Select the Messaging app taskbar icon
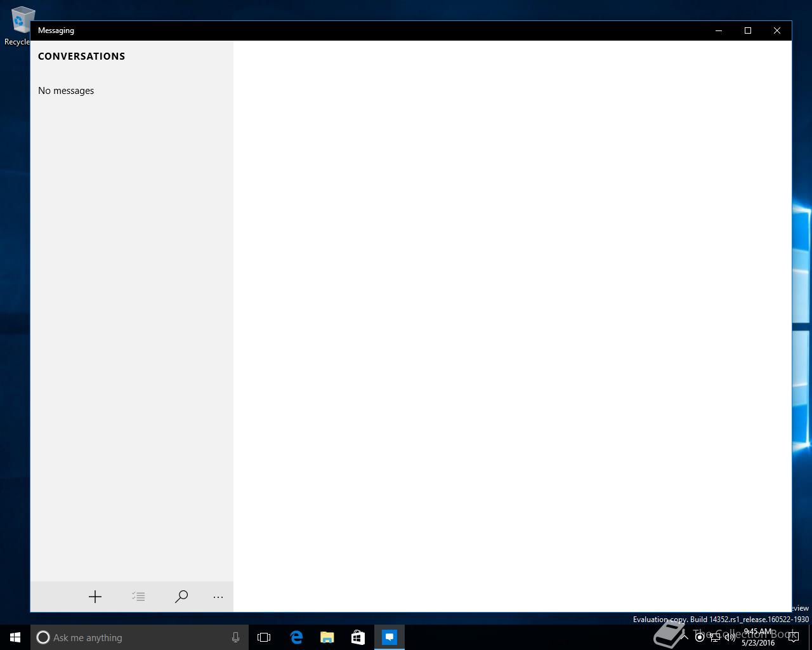Screen dimensions: 812x650 coord(390,637)
